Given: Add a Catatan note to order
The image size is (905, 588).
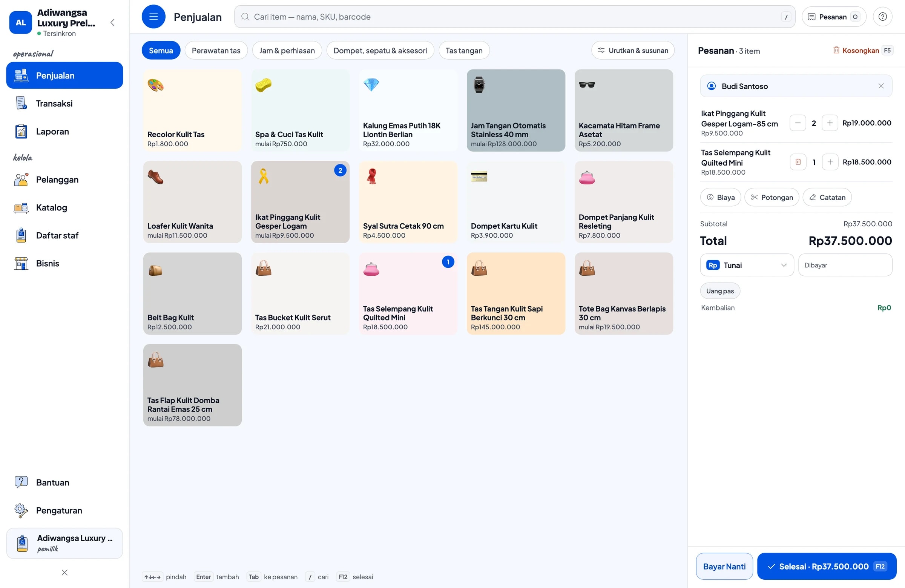Looking at the screenshot, I should click(827, 197).
